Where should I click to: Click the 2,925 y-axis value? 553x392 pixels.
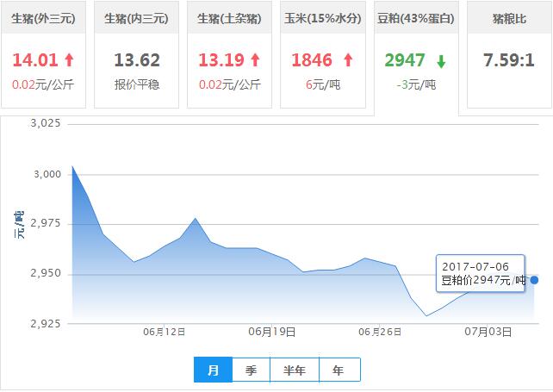46,324
